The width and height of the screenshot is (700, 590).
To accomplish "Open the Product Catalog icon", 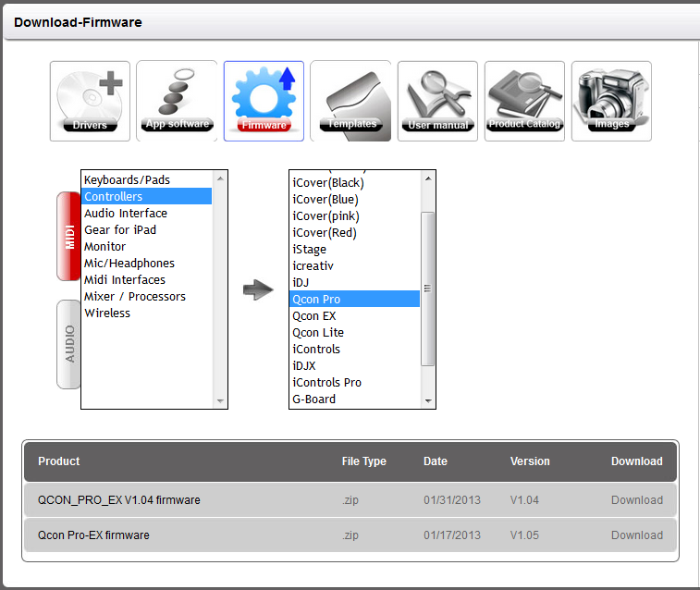I will tap(524, 102).
